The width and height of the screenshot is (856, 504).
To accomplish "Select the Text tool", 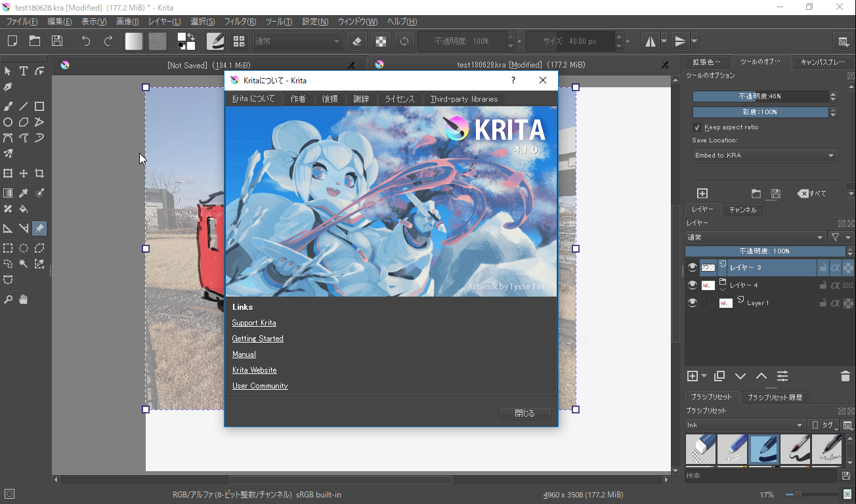I will (x=24, y=70).
